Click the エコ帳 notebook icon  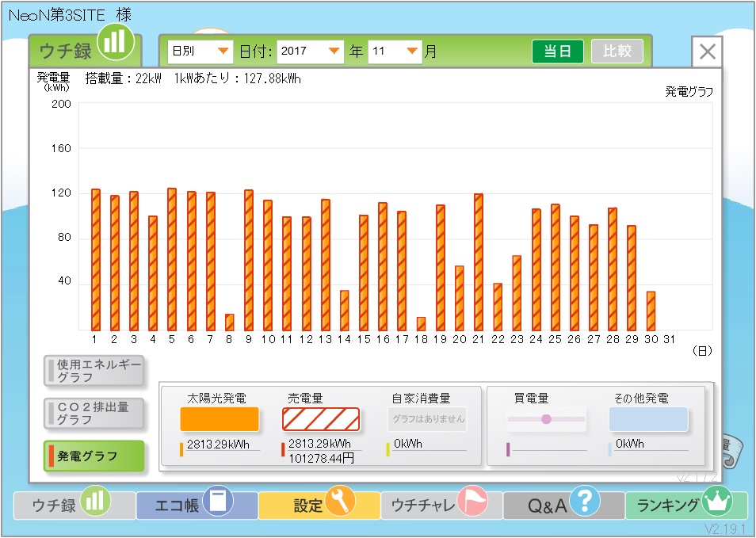[x=218, y=501]
